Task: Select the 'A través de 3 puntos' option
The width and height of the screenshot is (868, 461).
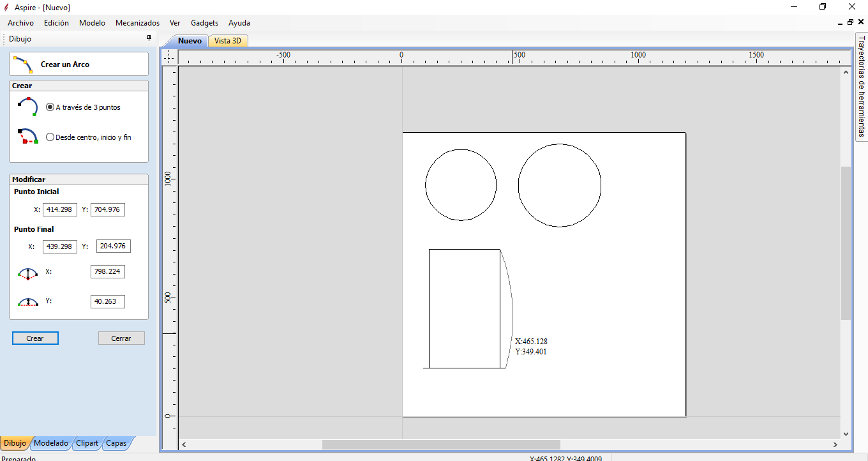Action: [x=83, y=107]
